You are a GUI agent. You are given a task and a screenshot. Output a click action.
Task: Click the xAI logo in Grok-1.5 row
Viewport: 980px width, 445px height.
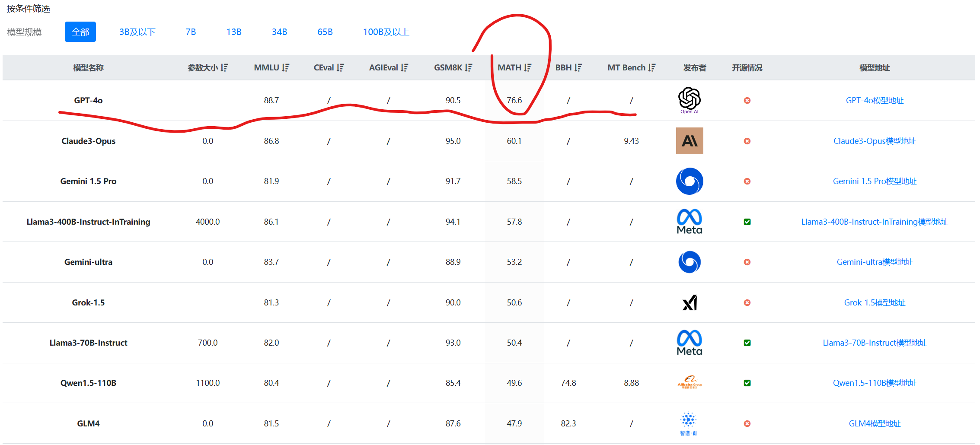(690, 302)
